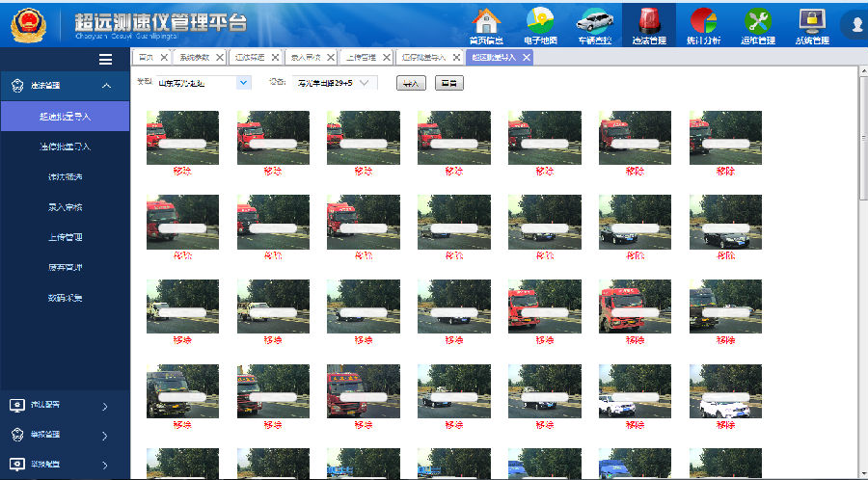The image size is (868, 480).
Task: Click the vehicle query car icon
Action: point(595,21)
